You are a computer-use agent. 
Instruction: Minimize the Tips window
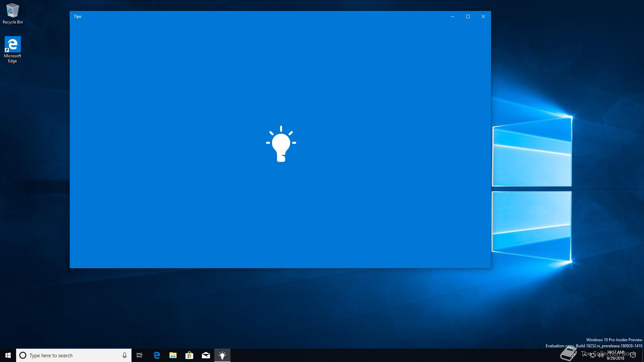click(452, 16)
